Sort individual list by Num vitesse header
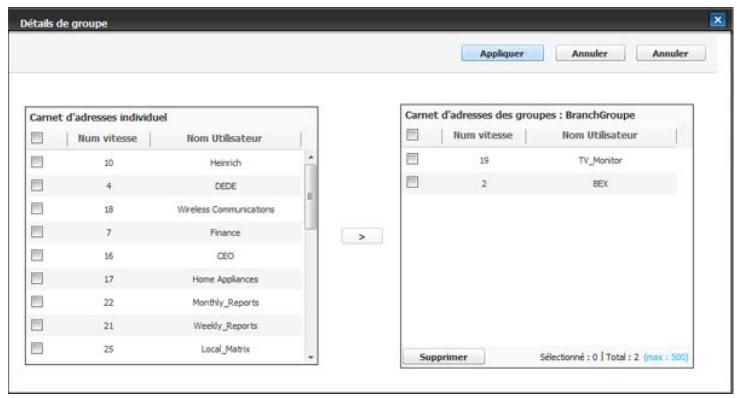This screenshot has width=737, height=398. [x=108, y=138]
